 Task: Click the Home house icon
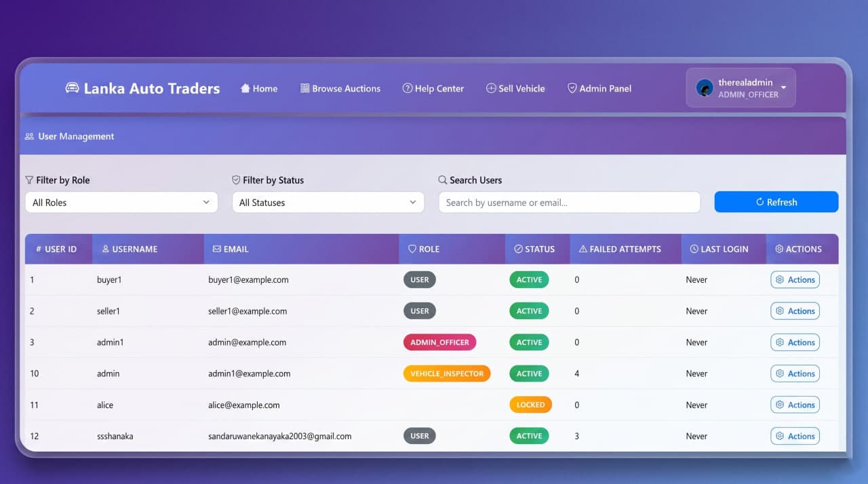pos(245,88)
